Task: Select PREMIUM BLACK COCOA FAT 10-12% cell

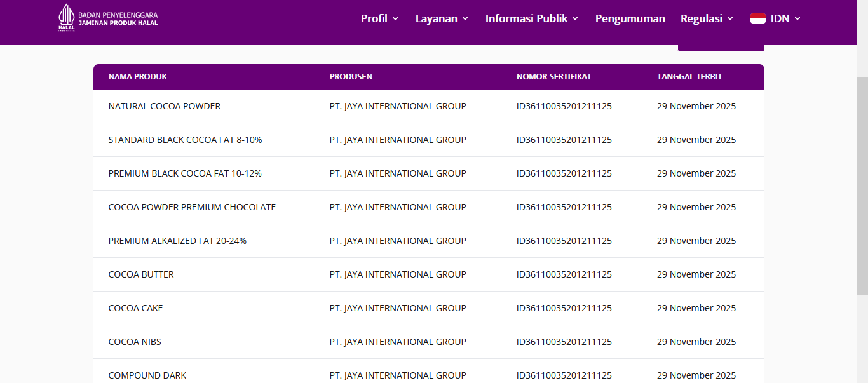Action: pyautogui.click(x=185, y=173)
